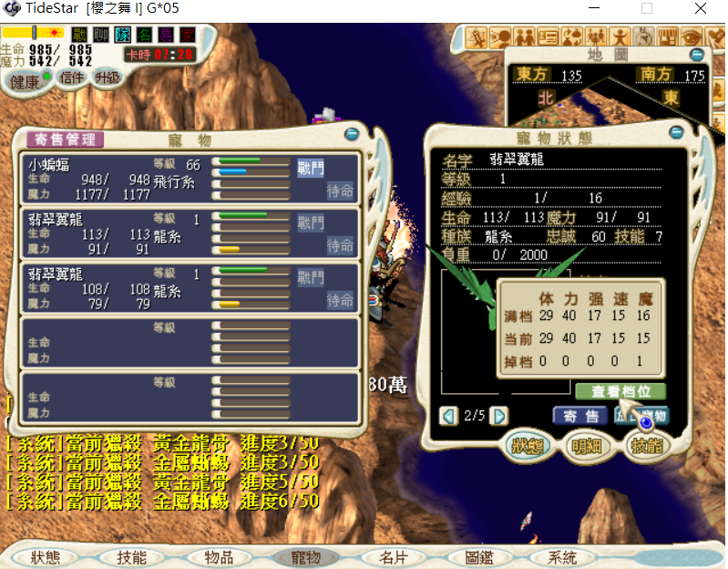Open the bottom bar 狀態 menu

pyautogui.click(x=45, y=557)
